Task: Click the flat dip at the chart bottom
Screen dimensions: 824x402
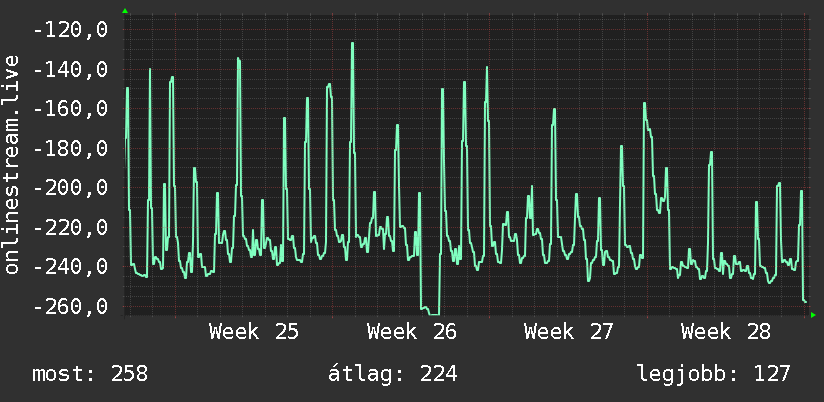Action: (434, 314)
